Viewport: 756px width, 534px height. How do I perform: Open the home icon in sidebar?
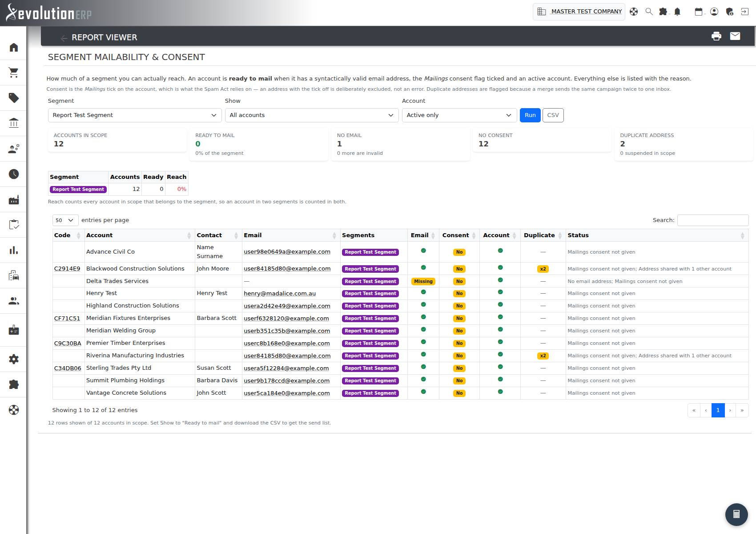pyautogui.click(x=14, y=47)
